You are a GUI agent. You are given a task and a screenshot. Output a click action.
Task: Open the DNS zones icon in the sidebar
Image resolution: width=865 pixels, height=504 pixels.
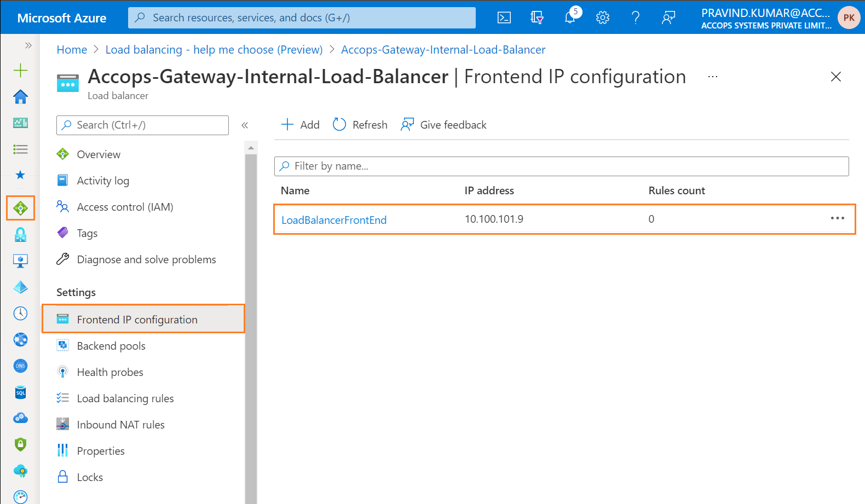(x=20, y=366)
